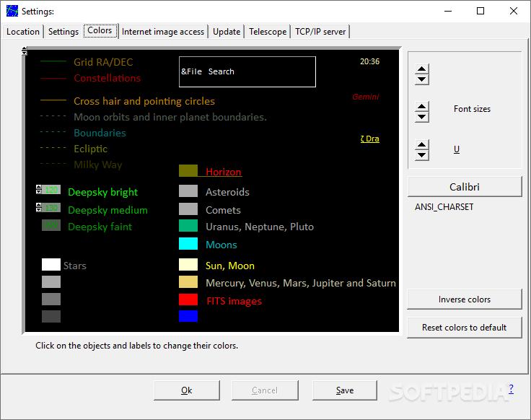Click the Sun, Moon color swatch
Screen dimensions: 531x420
(x=188, y=265)
